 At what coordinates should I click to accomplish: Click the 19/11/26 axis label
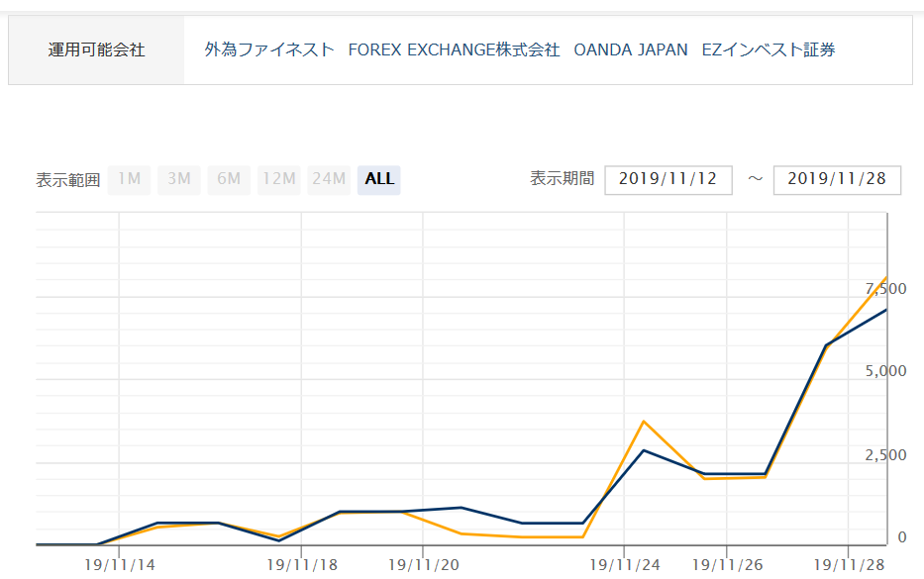point(727,565)
